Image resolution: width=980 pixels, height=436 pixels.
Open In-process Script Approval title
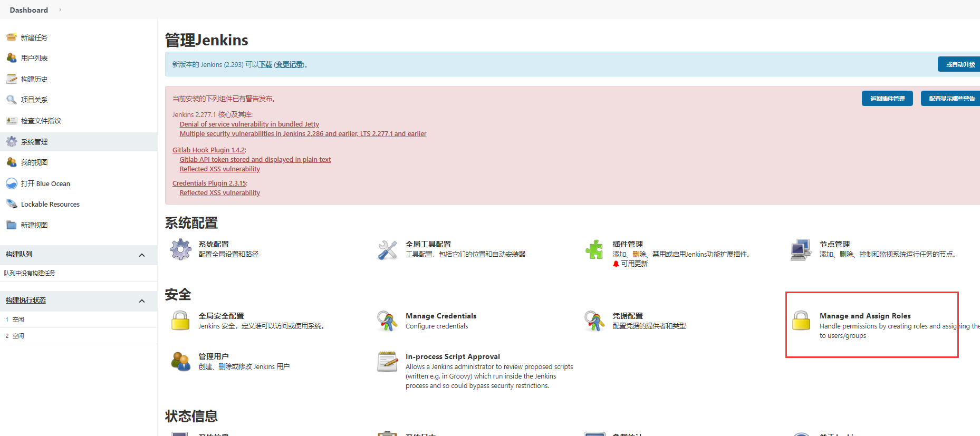point(453,356)
